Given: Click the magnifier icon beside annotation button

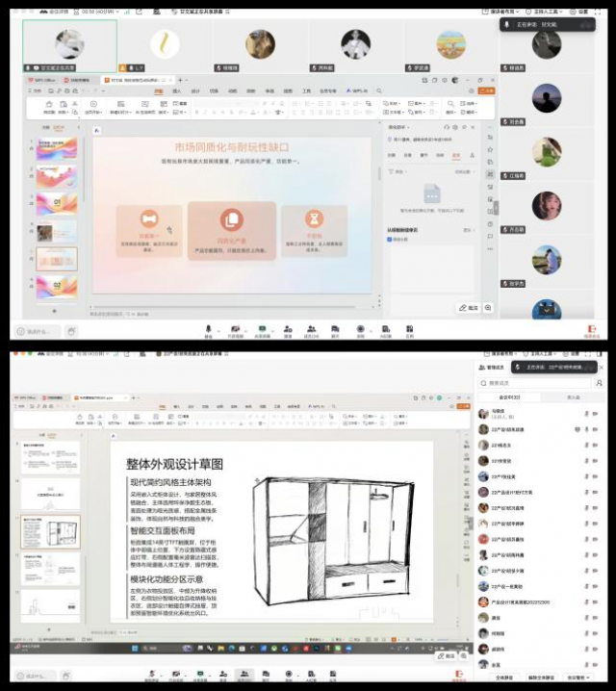Looking at the screenshot, I should click(x=489, y=307).
